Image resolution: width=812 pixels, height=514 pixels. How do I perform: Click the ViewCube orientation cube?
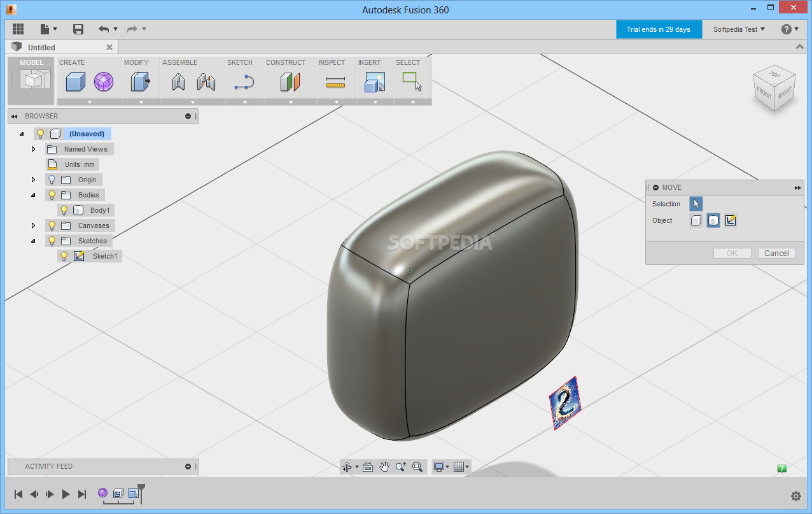coord(774,88)
